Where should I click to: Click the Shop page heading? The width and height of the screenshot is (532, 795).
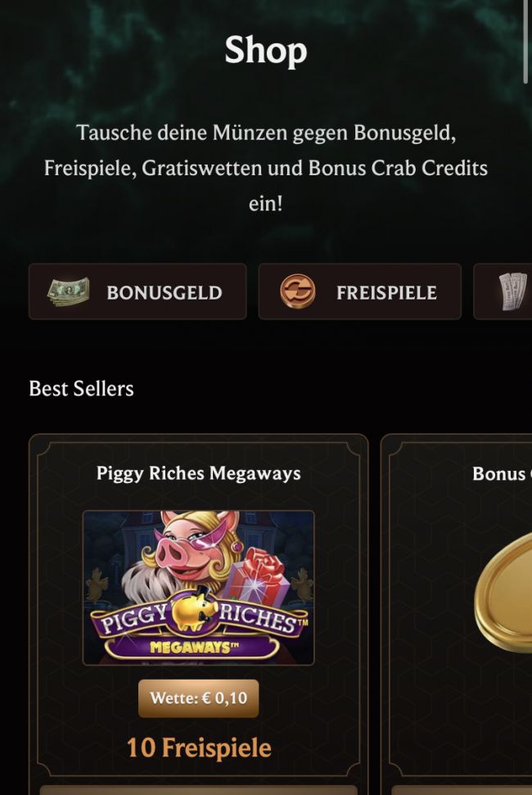[x=266, y=50]
